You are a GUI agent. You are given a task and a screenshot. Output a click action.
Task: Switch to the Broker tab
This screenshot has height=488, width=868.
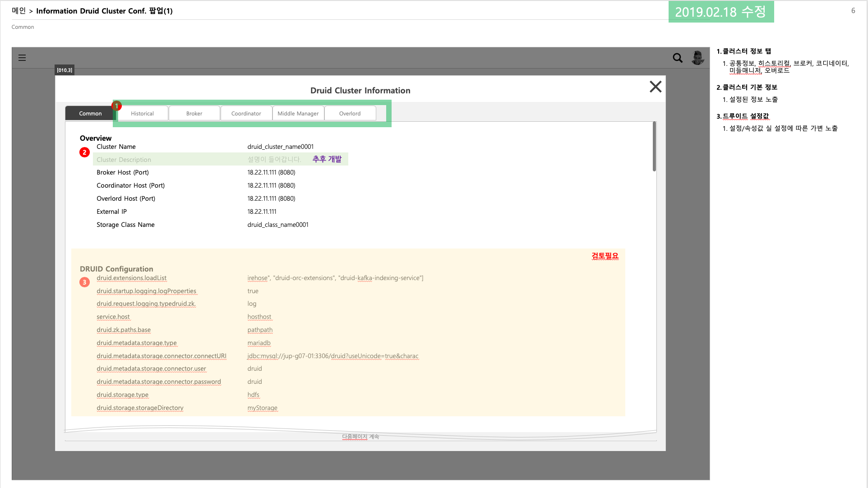coord(194,113)
